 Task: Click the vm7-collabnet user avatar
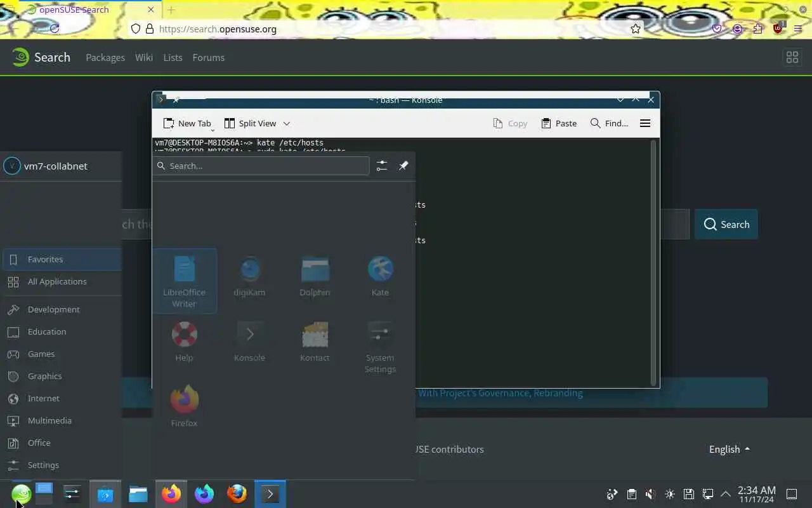click(x=12, y=166)
